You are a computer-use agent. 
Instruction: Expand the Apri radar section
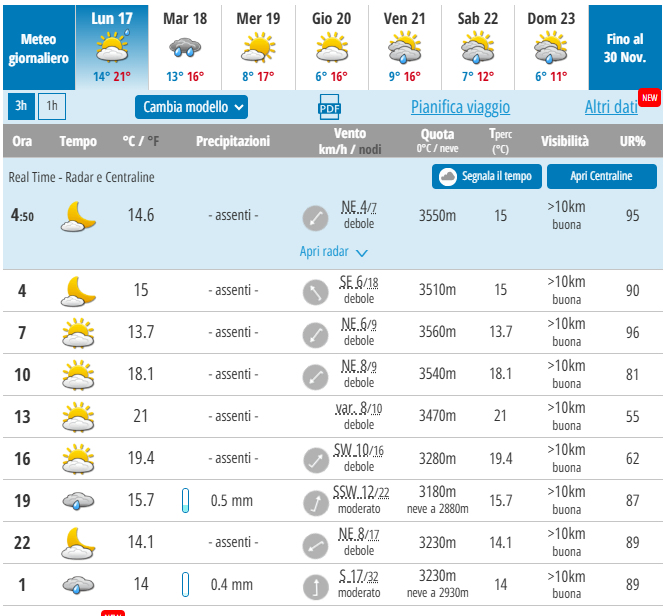pyautogui.click(x=334, y=252)
